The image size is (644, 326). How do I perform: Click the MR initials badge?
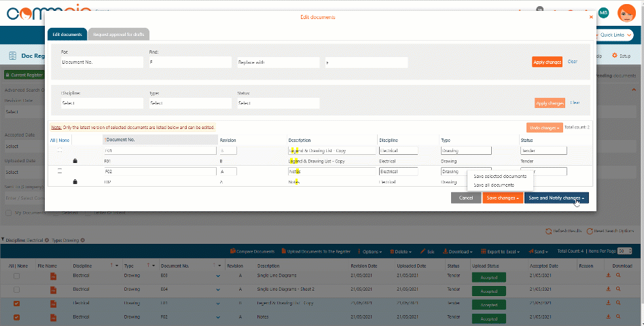point(603,13)
